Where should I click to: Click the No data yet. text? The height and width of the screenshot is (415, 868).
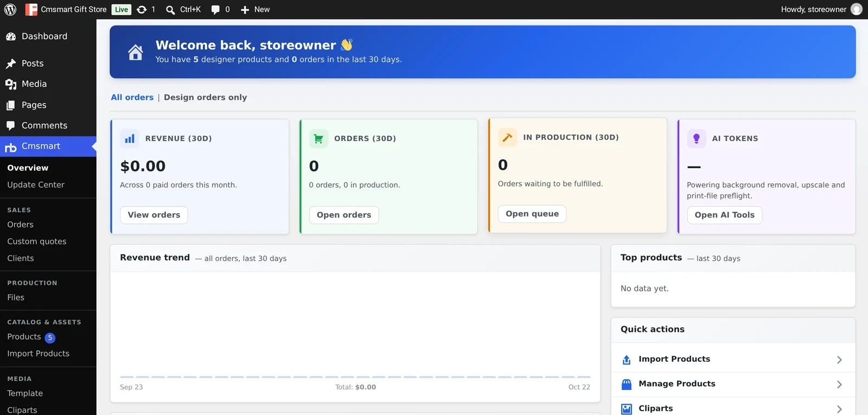644,289
